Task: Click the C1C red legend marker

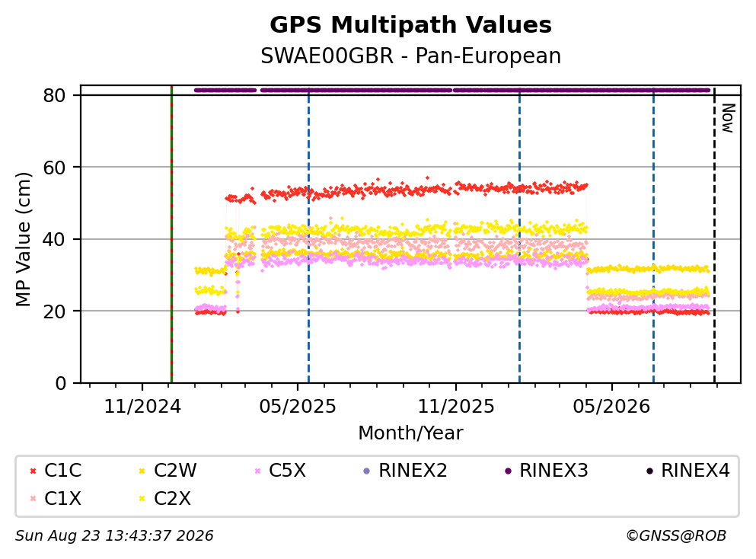Action: click(33, 471)
